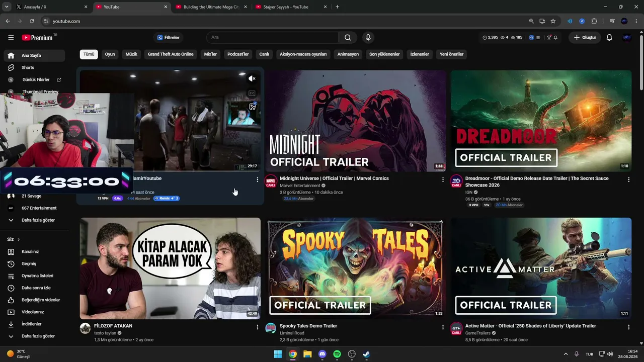644x362 pixels.
Task: Expand Daha fazla göster under Siz section
Action: (x=34, y=336)
